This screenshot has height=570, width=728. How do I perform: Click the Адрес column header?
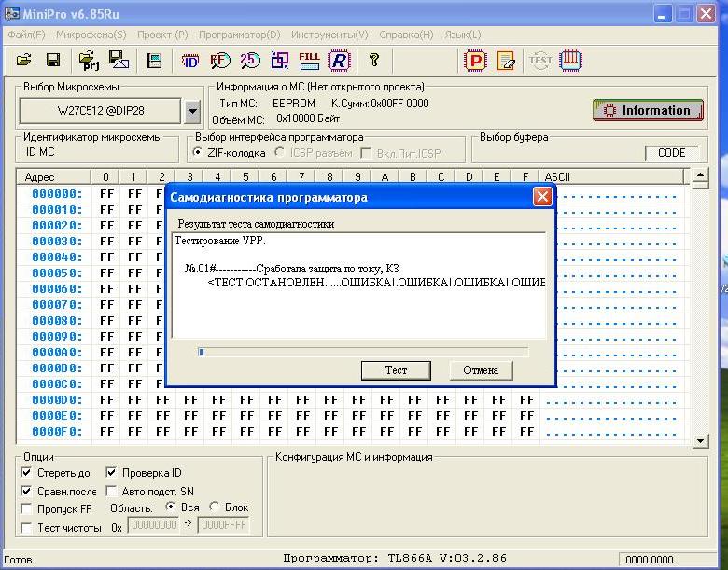coord(53,177)
